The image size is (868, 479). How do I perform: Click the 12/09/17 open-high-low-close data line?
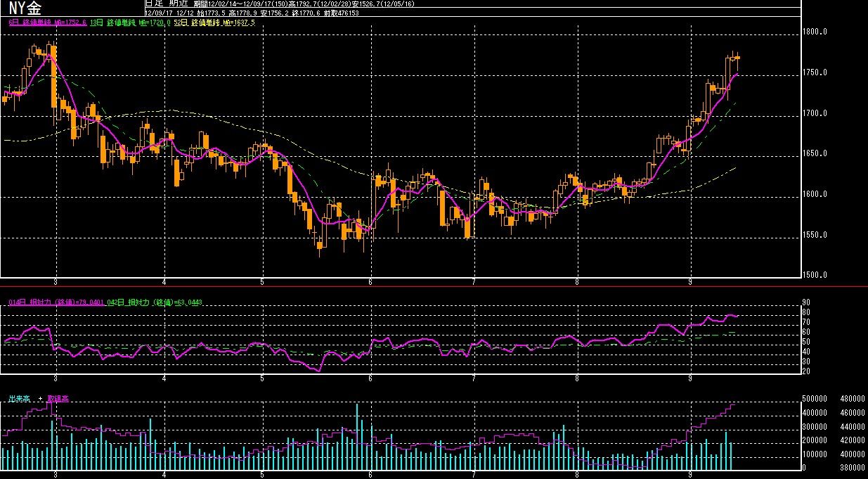pos(252,13)
